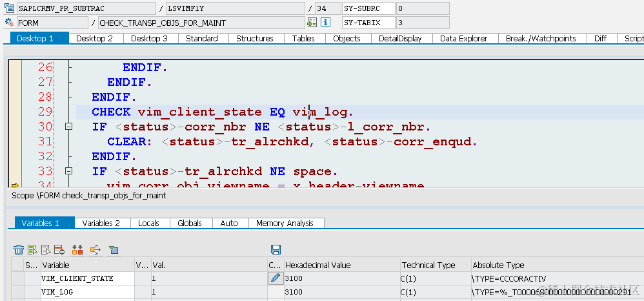
Task: Click the Val. cell of VIM_CLIENT_STATE
Action: pyautogui.click(x=209, y=278)
